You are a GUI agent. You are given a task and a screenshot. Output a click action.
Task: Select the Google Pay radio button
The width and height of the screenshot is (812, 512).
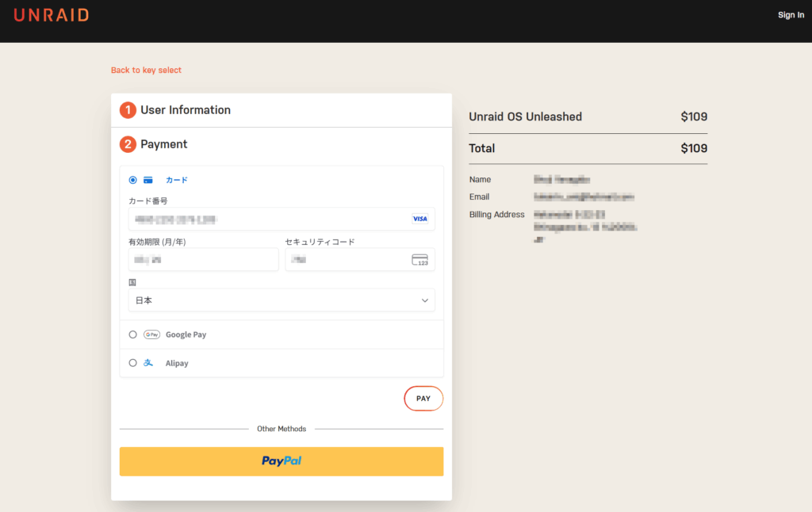[132, 334]
